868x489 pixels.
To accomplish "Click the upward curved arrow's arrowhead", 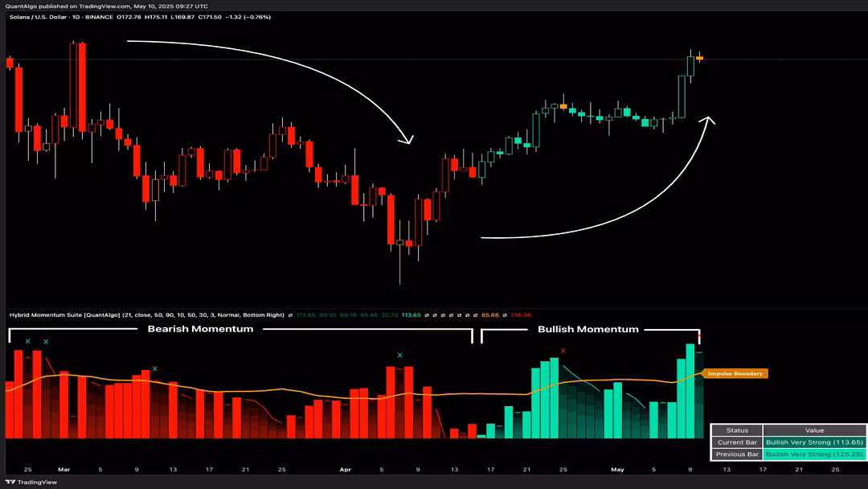I will tap(707, 120).
